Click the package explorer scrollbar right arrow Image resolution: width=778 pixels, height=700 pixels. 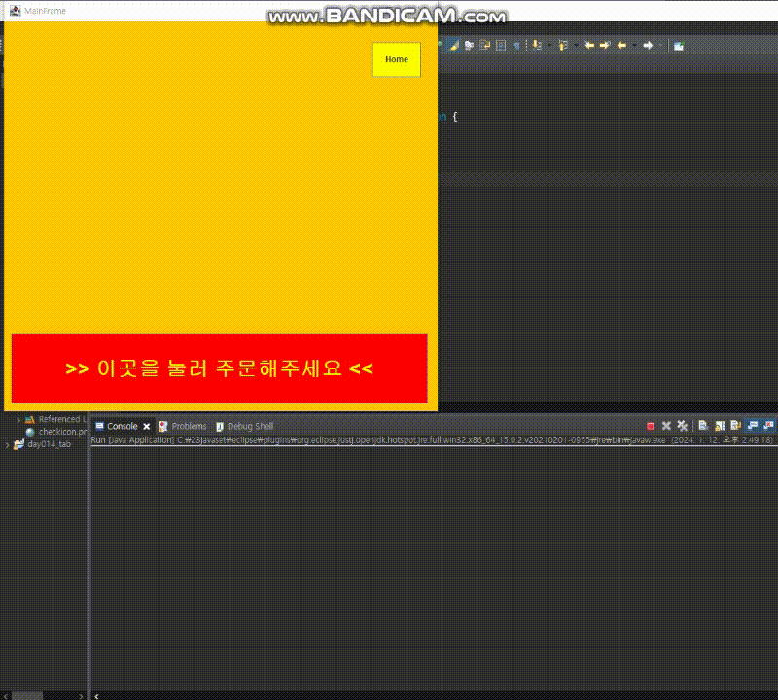(81, 696)
